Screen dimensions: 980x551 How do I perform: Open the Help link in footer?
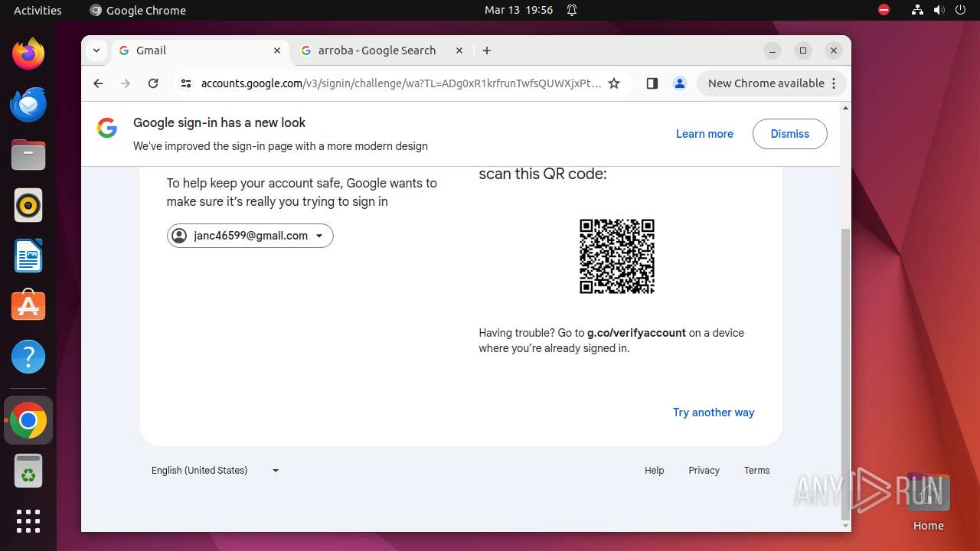coord(655,471)
